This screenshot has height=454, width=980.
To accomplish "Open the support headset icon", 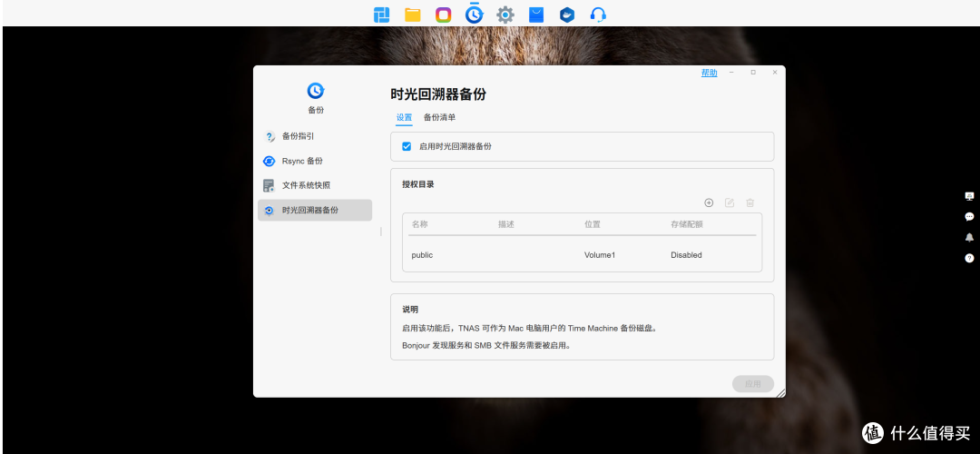I will (598, 15).
